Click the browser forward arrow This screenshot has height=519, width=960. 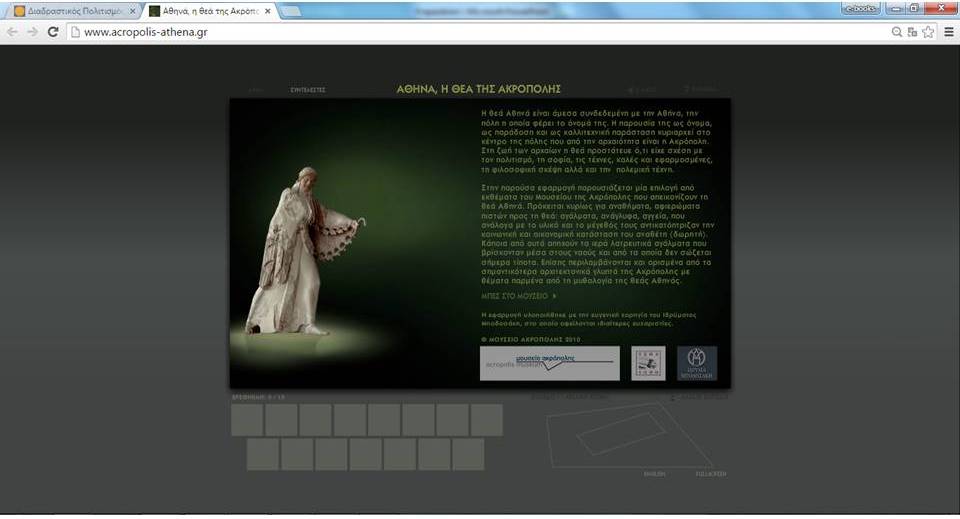pyautogui.click(x=32, y=32)
